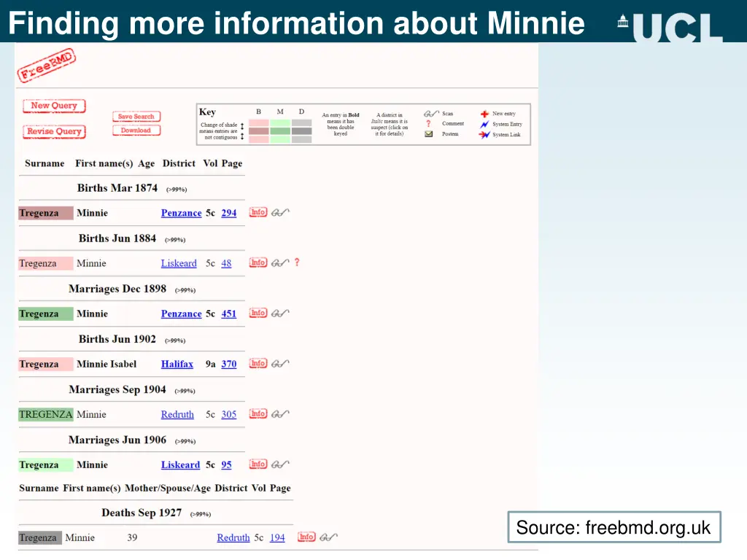
Task: Start a New Query
Action: pos(54,106)
